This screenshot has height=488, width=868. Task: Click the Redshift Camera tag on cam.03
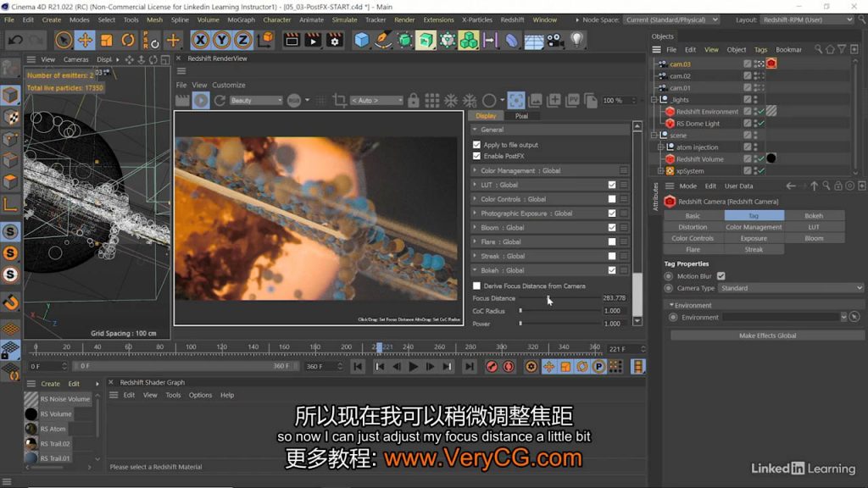click(771, 64)
